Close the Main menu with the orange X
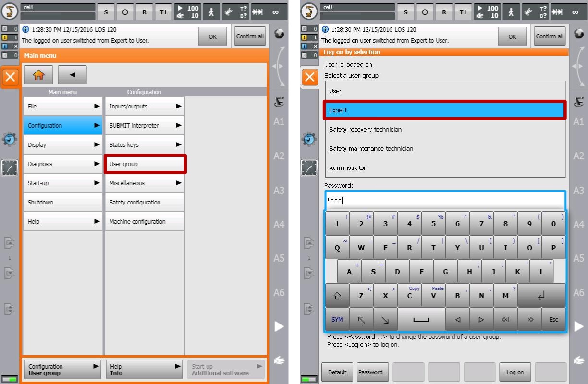 click(x=11, y=77)
